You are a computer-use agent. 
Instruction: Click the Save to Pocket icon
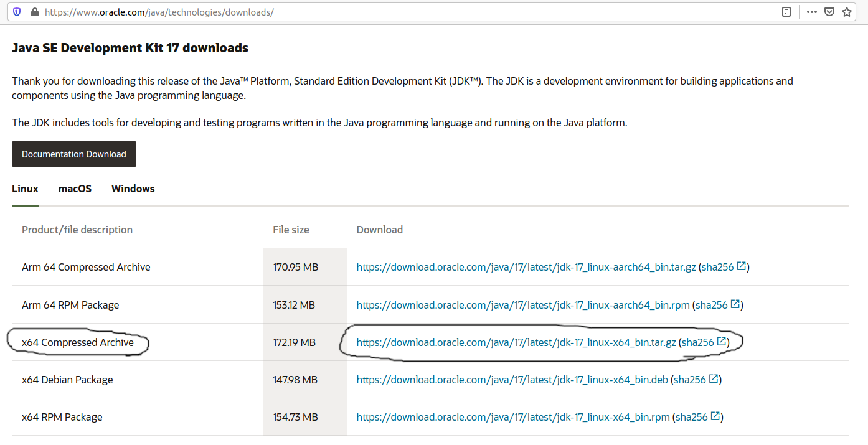point(829,12)
